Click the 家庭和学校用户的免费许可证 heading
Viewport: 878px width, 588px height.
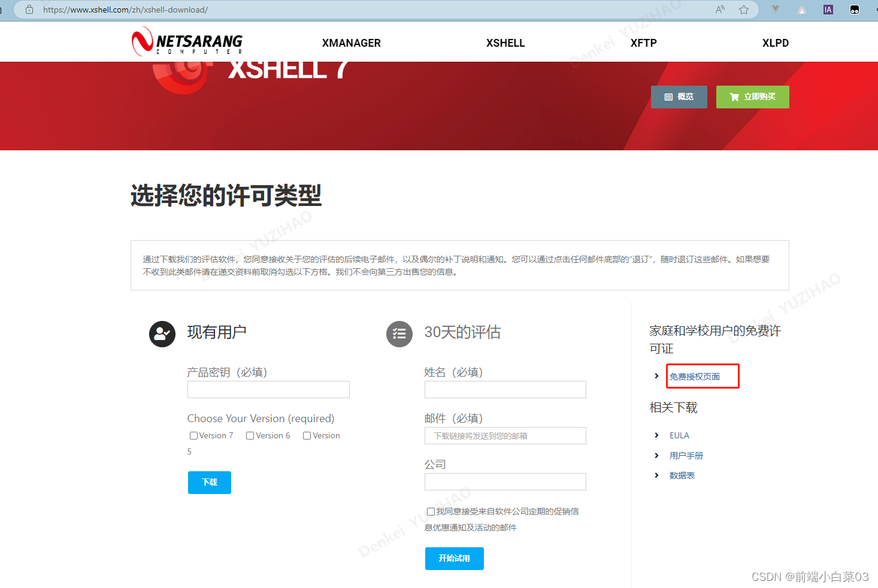(x=716, y=340)
